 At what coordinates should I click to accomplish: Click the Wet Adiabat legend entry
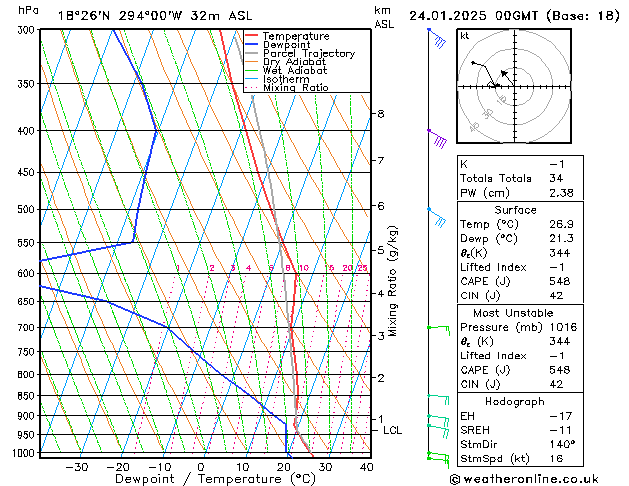(x=286, y=70)
